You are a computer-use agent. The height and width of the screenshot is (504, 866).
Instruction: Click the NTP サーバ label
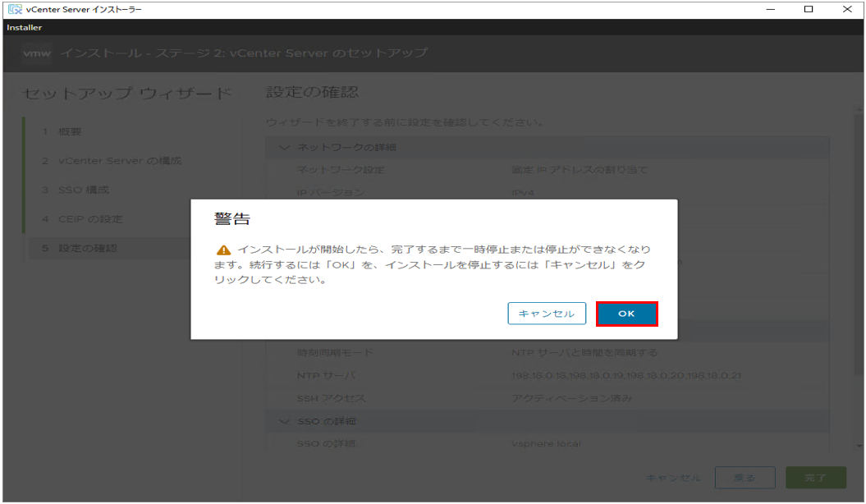click(x=327, y=376)
